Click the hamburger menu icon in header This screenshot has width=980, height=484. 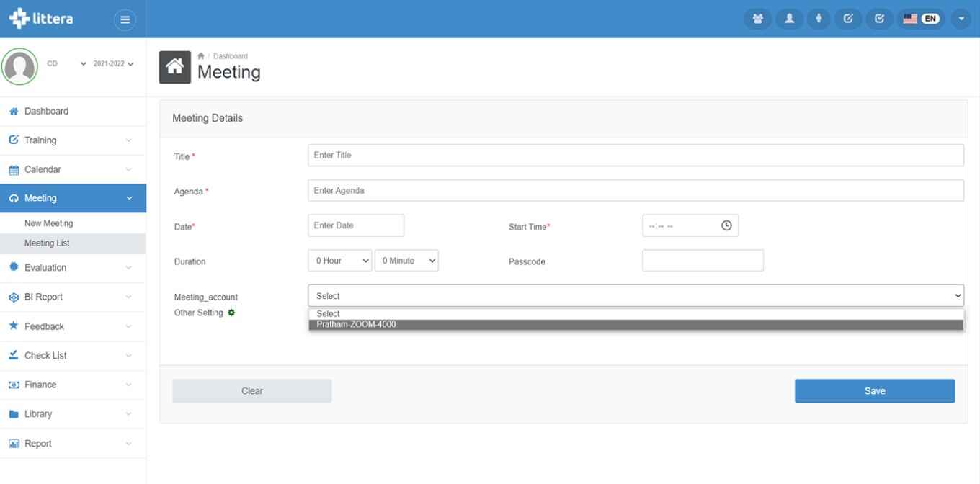coord(125,19)
